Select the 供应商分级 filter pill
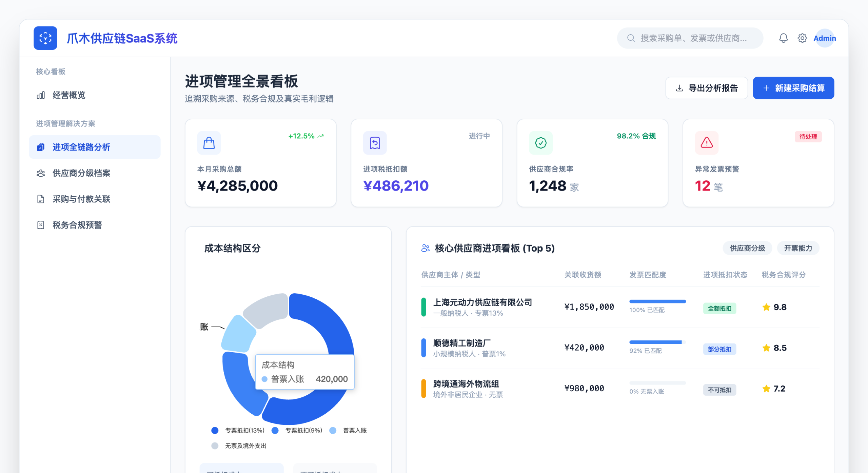The height and width of the screenshot is (473, 868). point(747,248)
